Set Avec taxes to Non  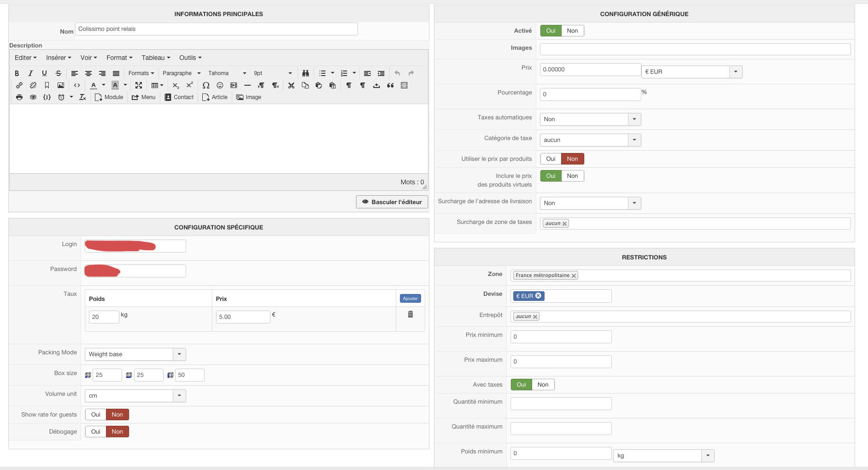point(543,385)
